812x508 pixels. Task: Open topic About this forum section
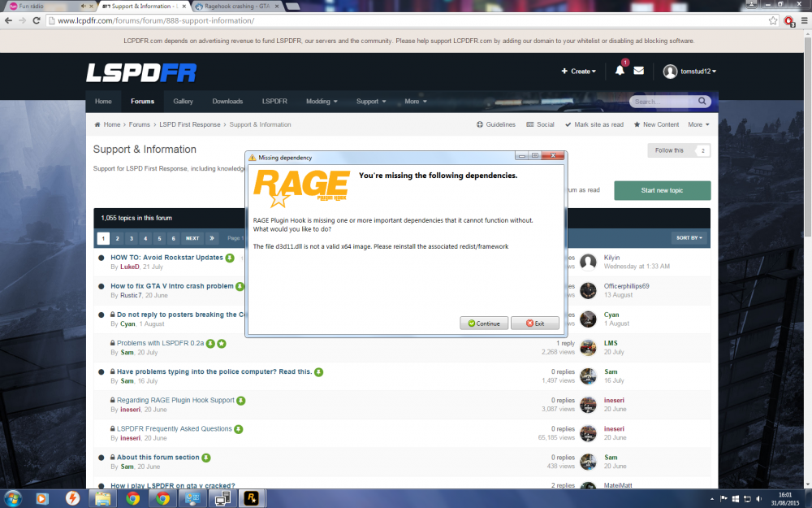point(158,457)
